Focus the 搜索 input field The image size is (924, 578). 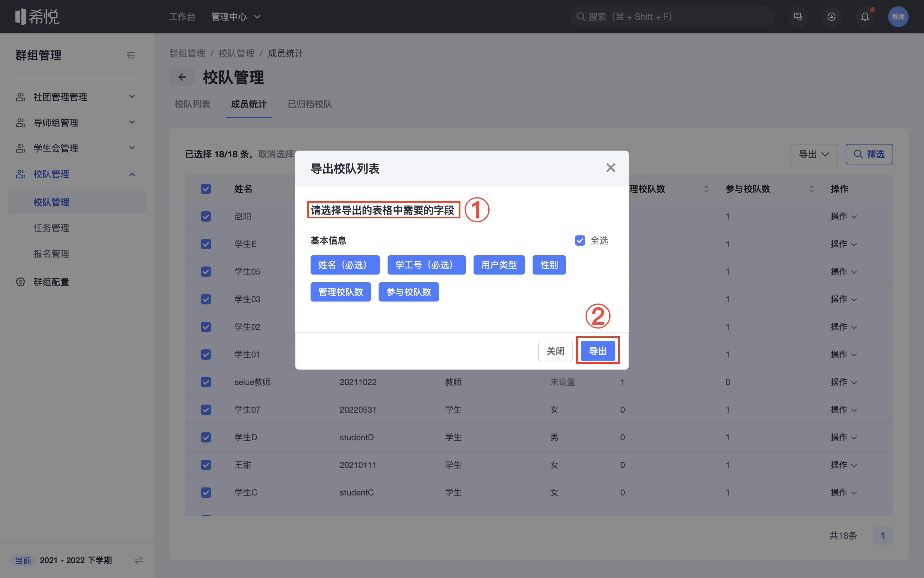pyautogui.click(x=672, y=16)
